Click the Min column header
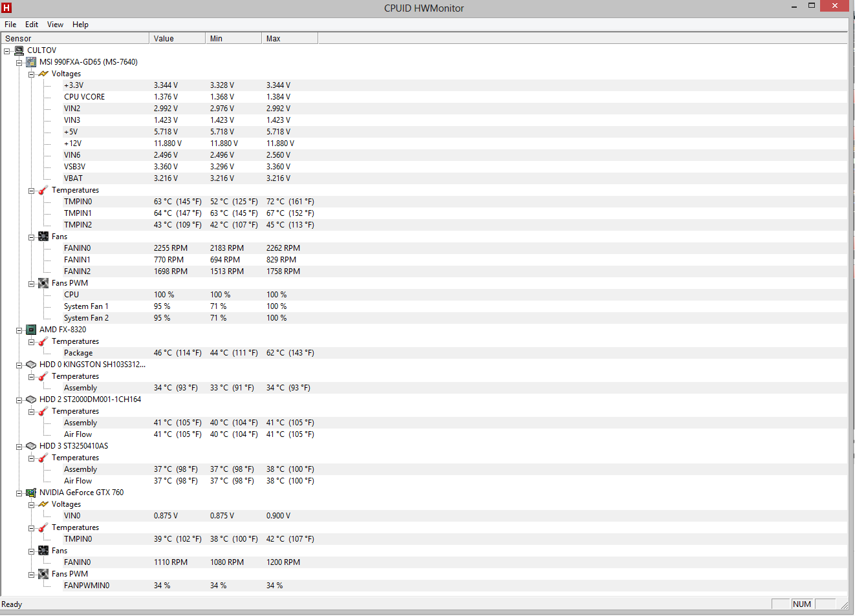The image size is (855, 616). (233, 38)
